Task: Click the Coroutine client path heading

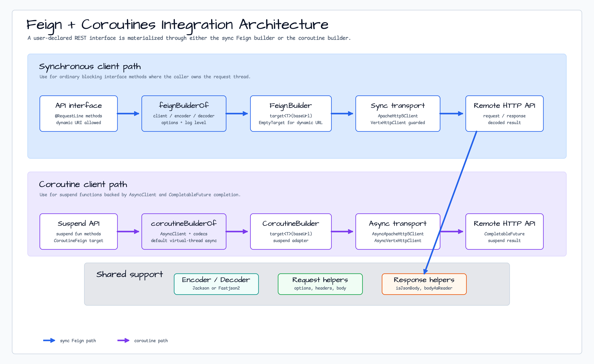Action: point(83,185)
